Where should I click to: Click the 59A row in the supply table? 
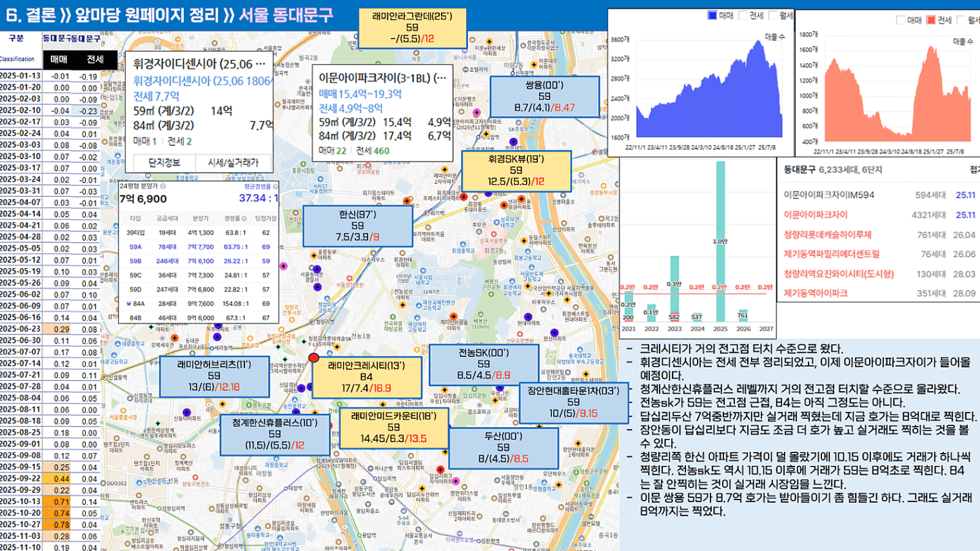pyautogui.click(x=199, y=247)
